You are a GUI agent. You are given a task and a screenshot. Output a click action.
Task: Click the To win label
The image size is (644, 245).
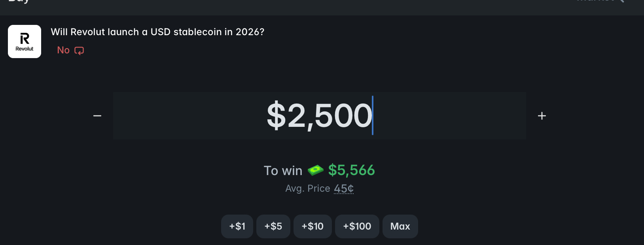point(283,171)
